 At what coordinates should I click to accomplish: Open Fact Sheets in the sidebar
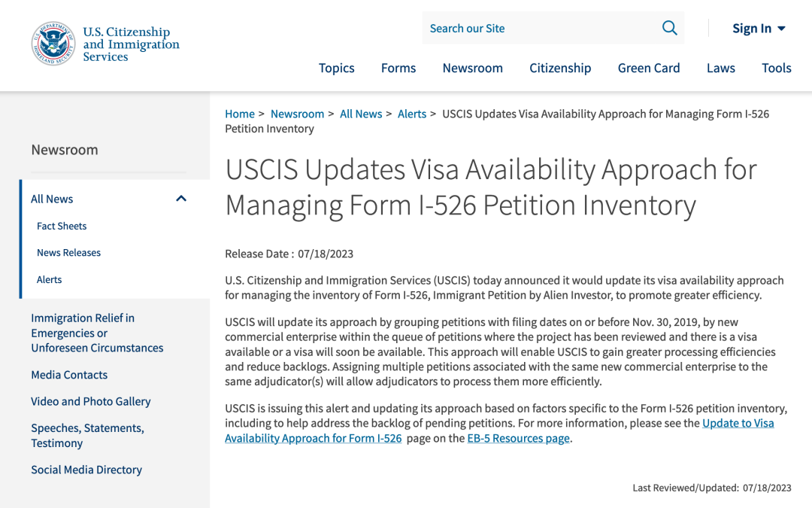pos(62,226)
